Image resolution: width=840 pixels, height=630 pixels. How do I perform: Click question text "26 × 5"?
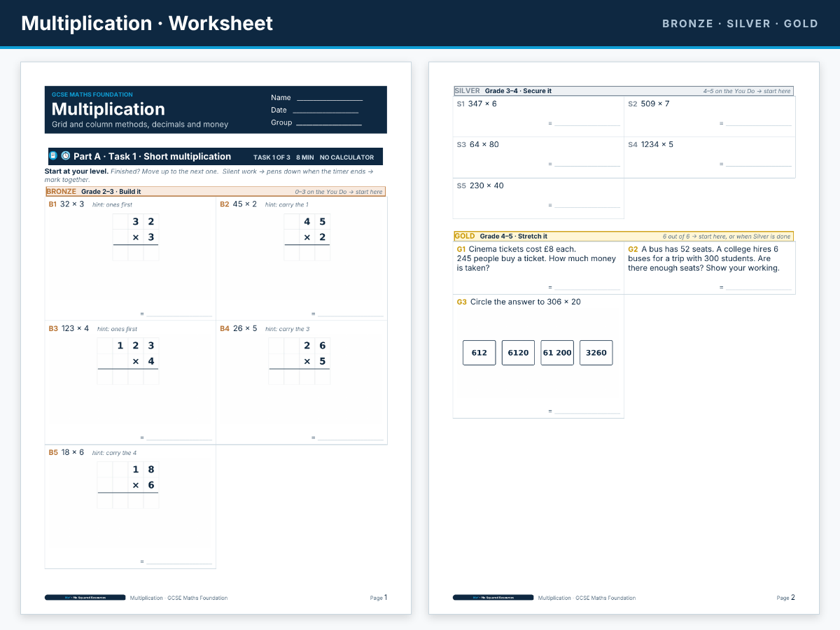(245, 328)
